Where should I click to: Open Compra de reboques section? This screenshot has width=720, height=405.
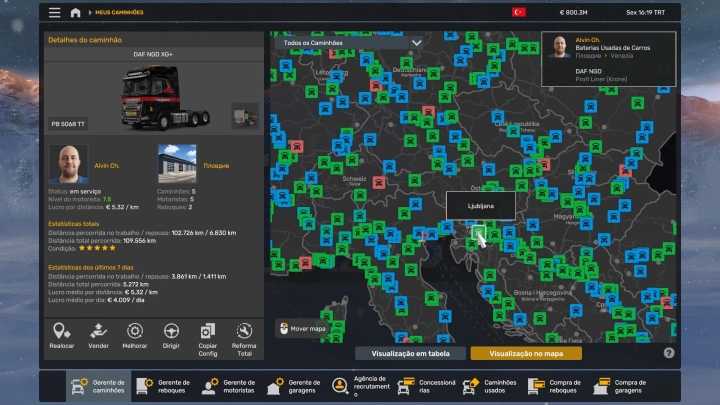[556, 386]
